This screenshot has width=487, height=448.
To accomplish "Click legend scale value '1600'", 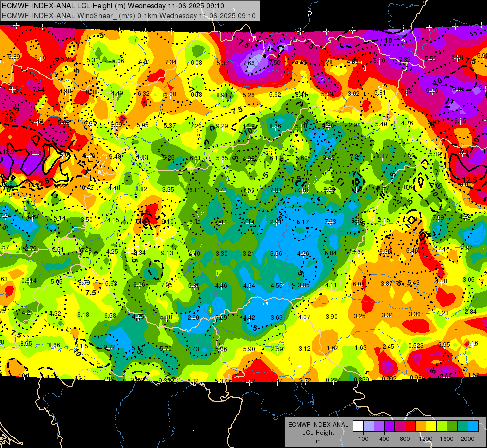I will [x=447, y=439].
